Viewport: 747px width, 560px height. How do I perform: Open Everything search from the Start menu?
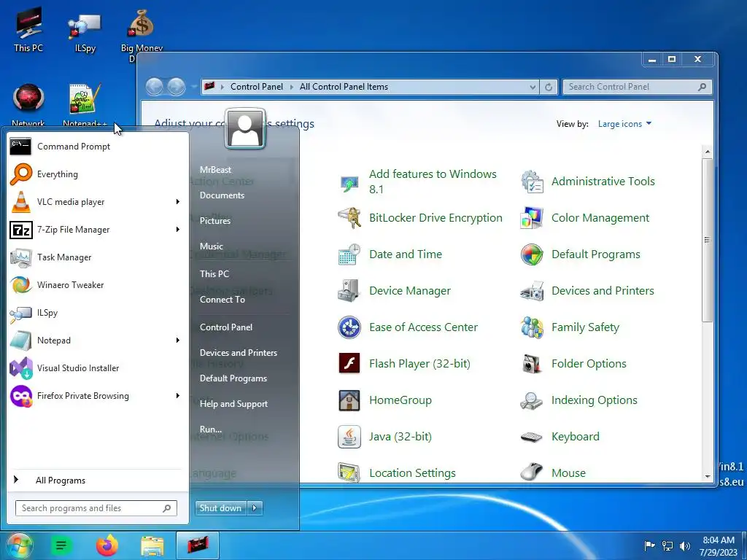pos(96,174)
